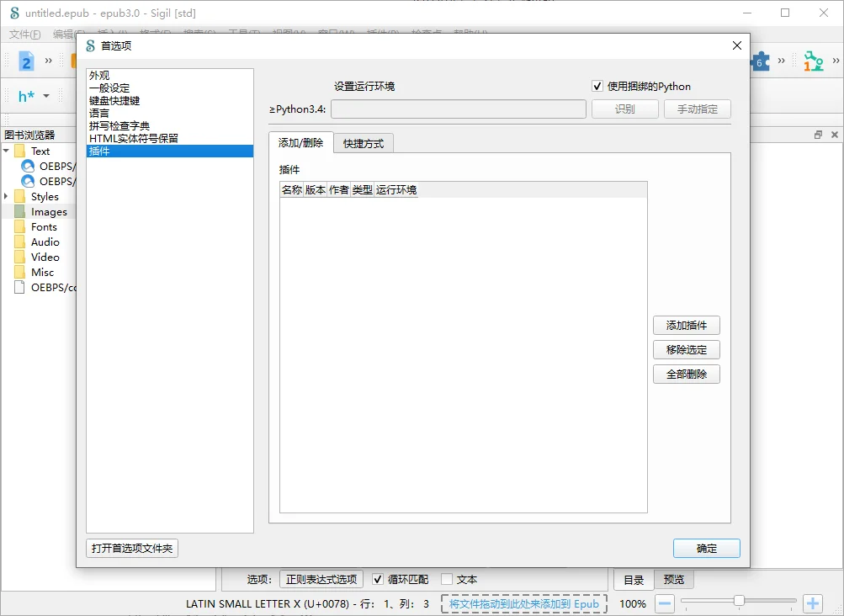
Task: Expand the overflow chevron beside the document icon
Action: point(49,61)
